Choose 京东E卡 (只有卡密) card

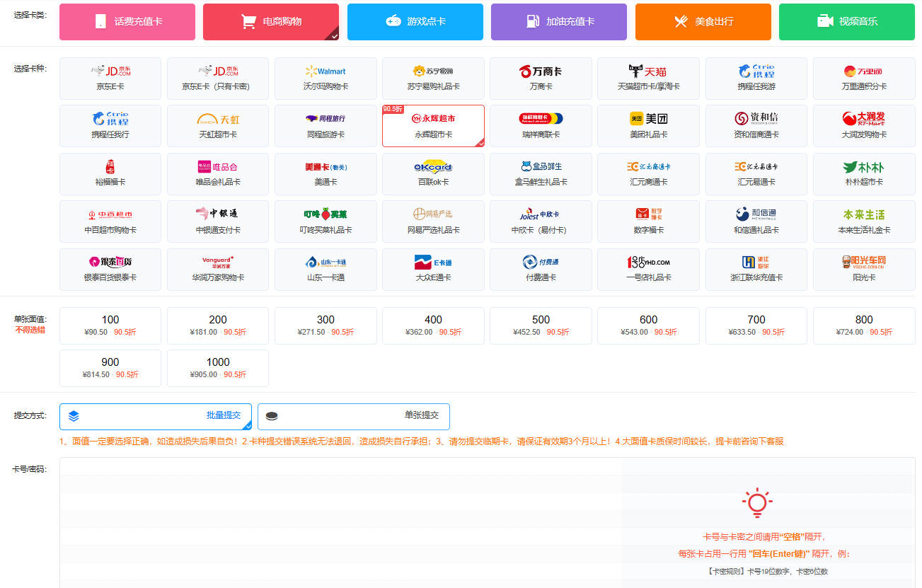pos(218,79)
